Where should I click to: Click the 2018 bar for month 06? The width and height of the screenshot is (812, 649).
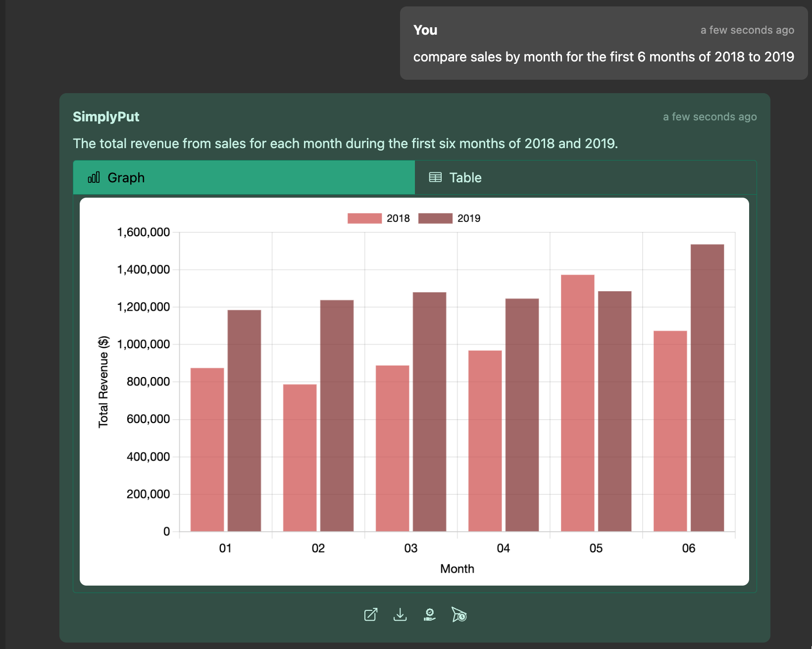670,431
